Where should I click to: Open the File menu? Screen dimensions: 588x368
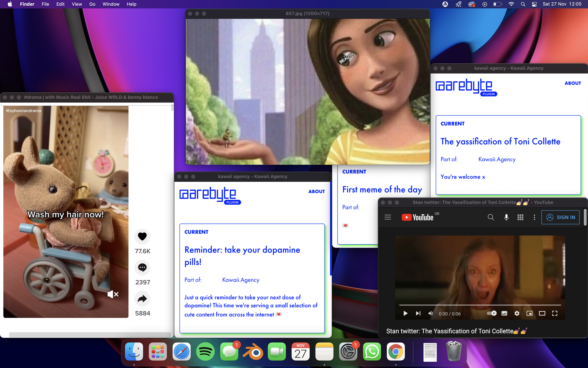pyautogui.click(x=45, y=4)
